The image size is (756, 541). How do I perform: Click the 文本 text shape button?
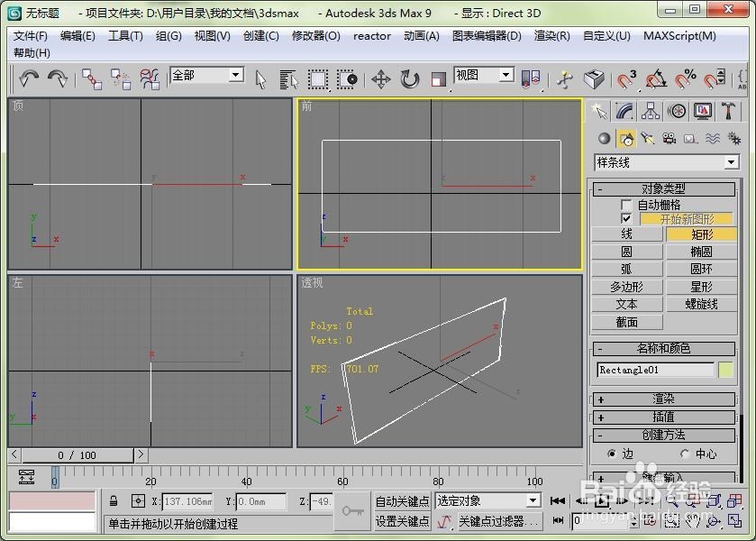[627, 305]
